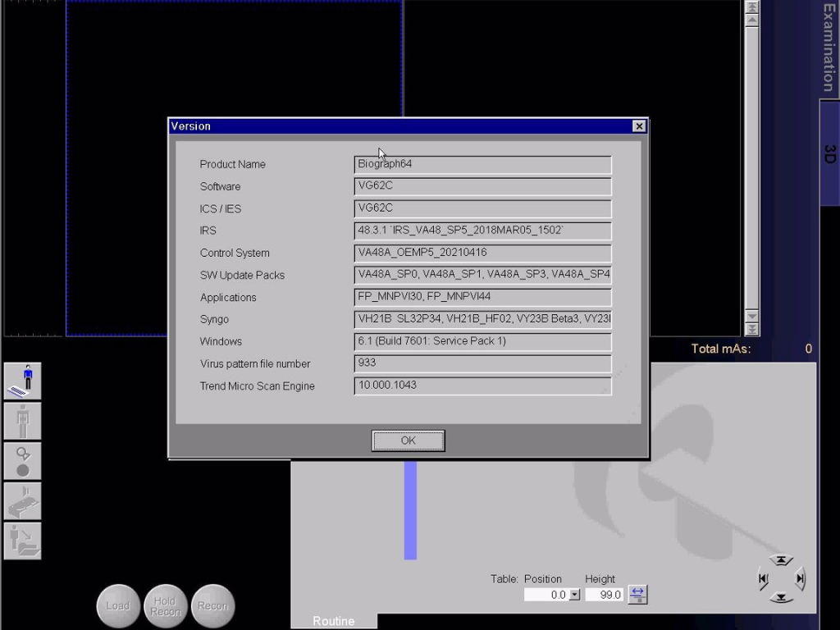The height and width of the screenshot is (630, 840).
Task: Switch to the 3D tab
Action: click(x=829, y=153)
